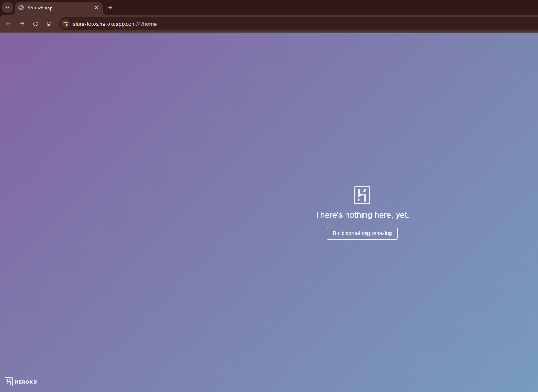The image size is (538, 392).
Task: Go back using the back arrow
Action: (8, 24)
